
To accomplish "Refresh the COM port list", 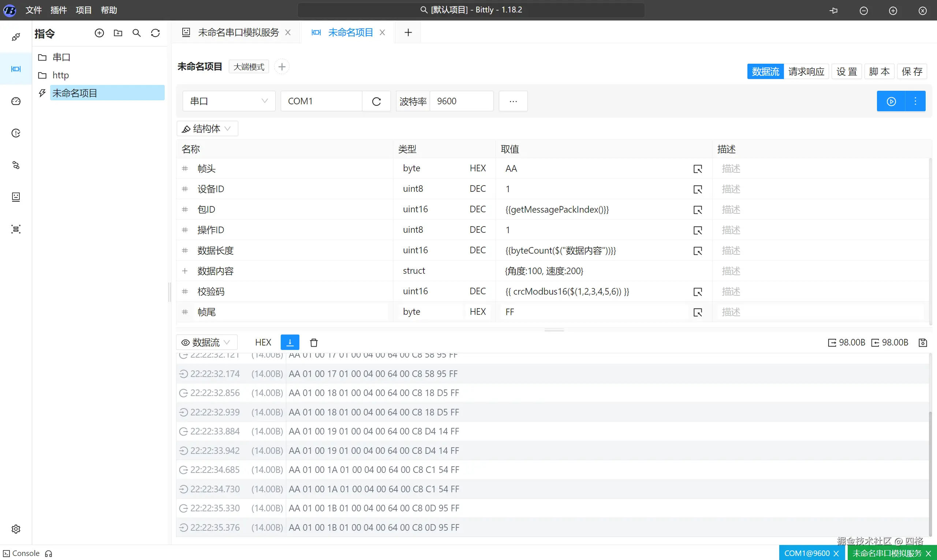I will click(x=376, y=101).
